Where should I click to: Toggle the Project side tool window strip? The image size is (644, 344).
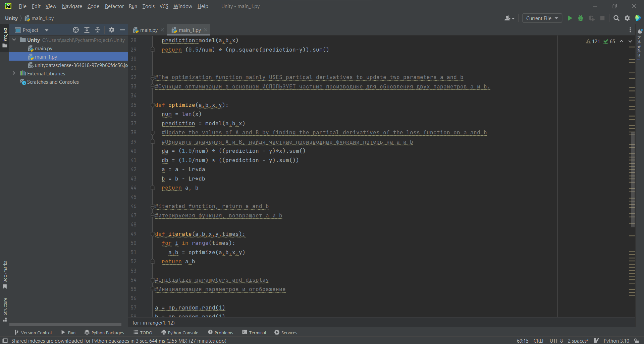pyautogui.click(x=5, y=37)
